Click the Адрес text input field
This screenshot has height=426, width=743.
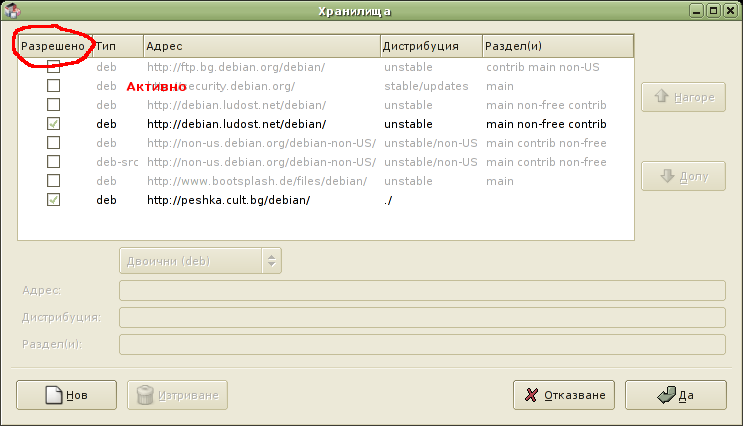click(x=421, y=290)
